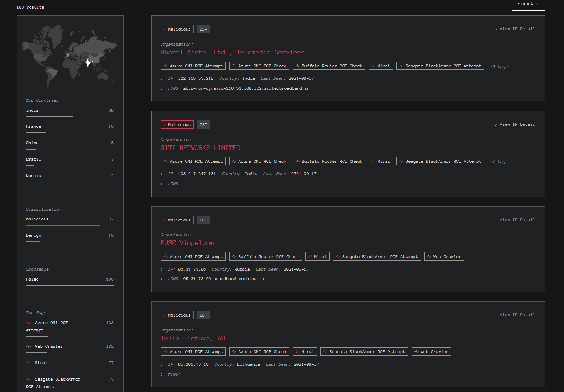Click Malicious badge on Bharti Airtel card
The height and width of the screenshot is (392, 564).
[x=177, y=29]
